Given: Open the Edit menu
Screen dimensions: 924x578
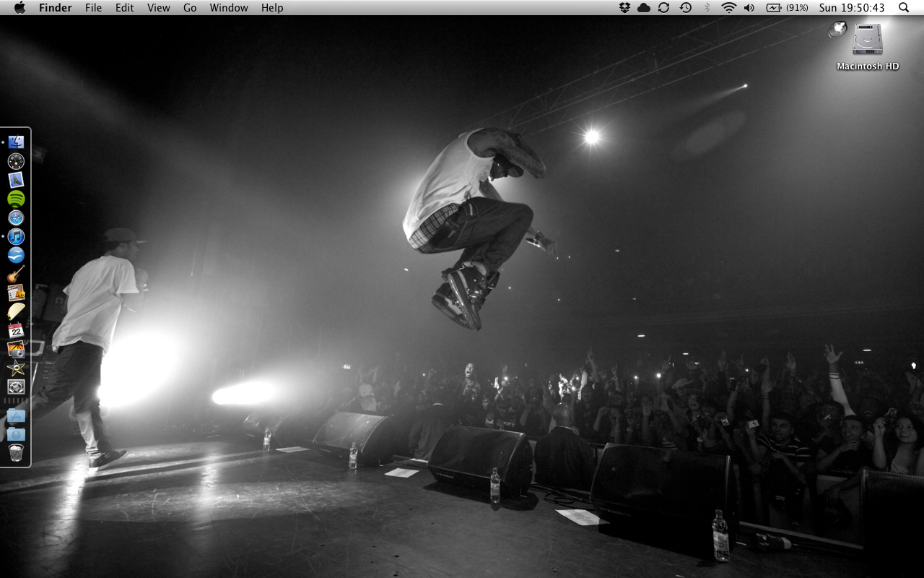Looking at the screenshot, I should pos(125,7).
